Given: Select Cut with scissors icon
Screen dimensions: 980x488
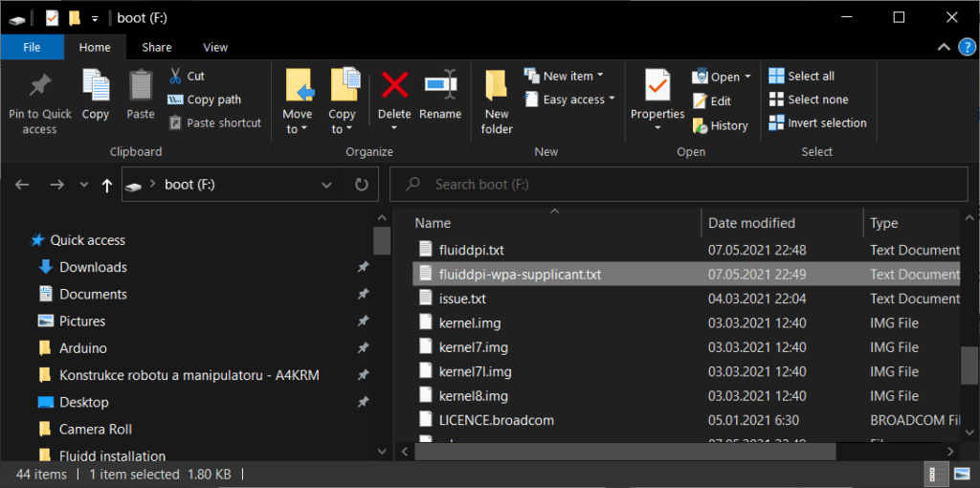Looking at the screenshot, I should (187, 77).
